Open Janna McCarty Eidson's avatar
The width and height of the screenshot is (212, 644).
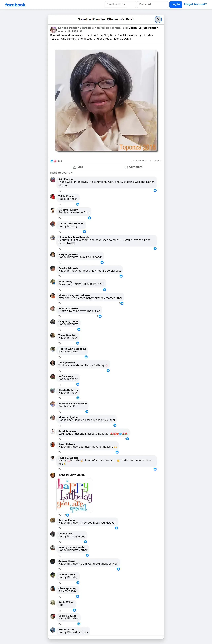click(53, 475)
